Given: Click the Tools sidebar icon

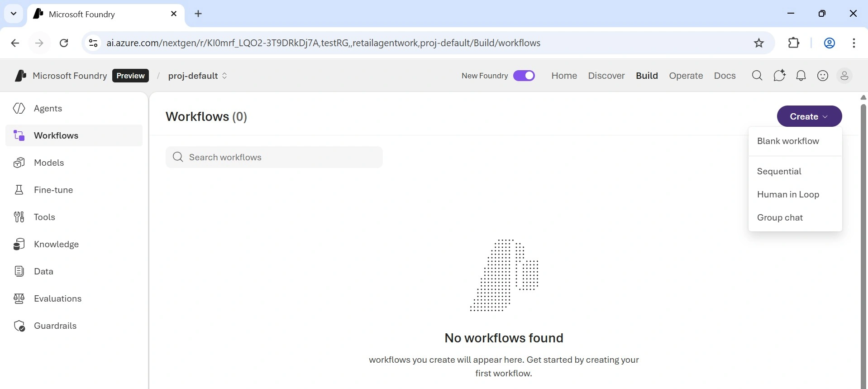Looking at the screenshot, I should click(x=19, y=217).
